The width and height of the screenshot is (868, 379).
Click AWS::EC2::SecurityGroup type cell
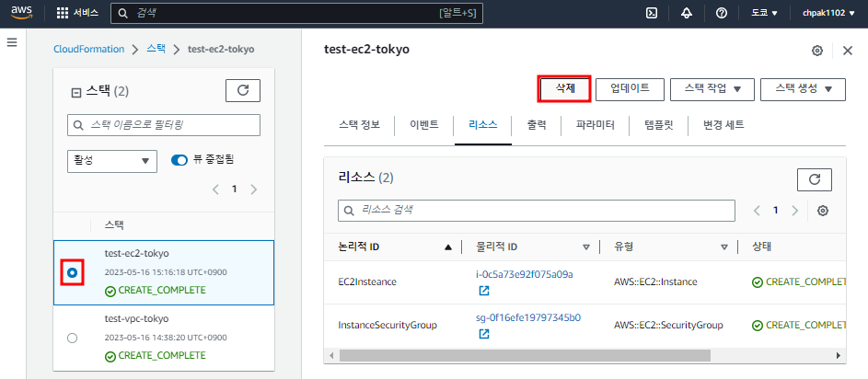coord(668,326)
